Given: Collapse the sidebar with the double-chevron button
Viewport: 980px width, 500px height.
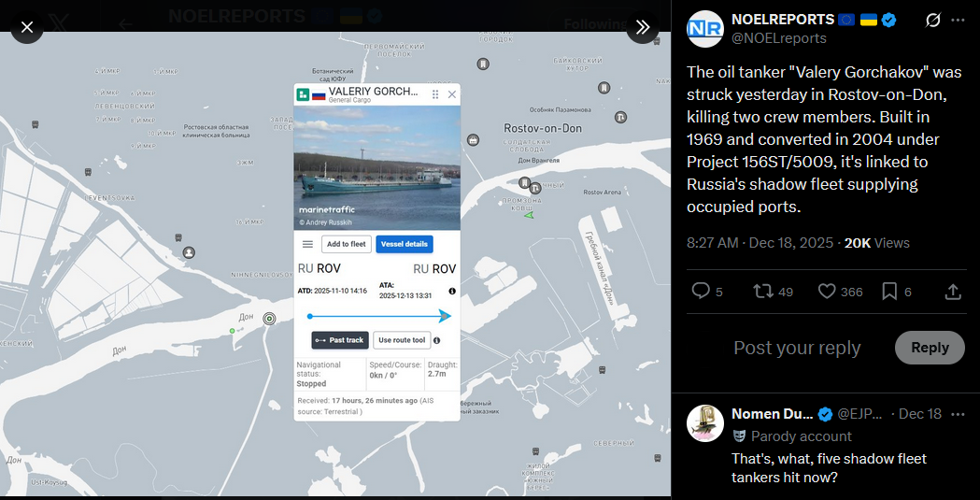Looking at the screenshot, I should click(x=643, y=27).
